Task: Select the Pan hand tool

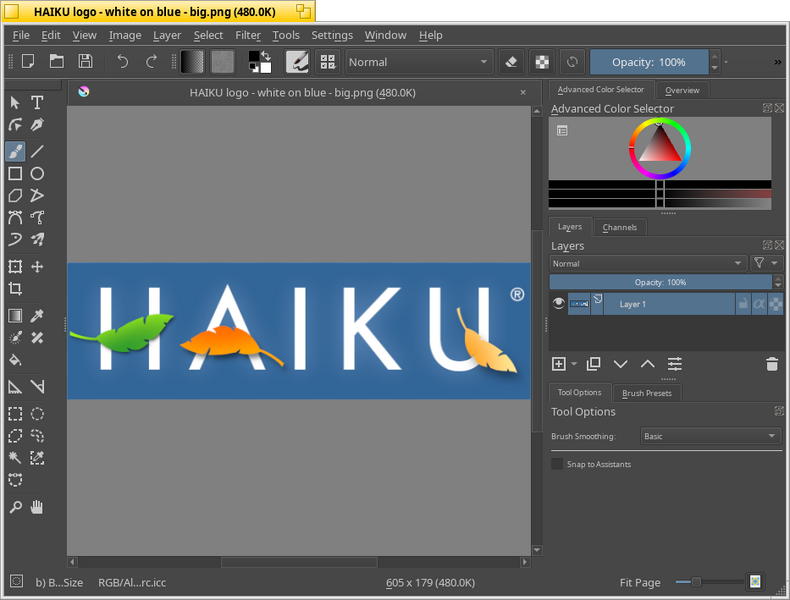Action: [x=37, y=507]
